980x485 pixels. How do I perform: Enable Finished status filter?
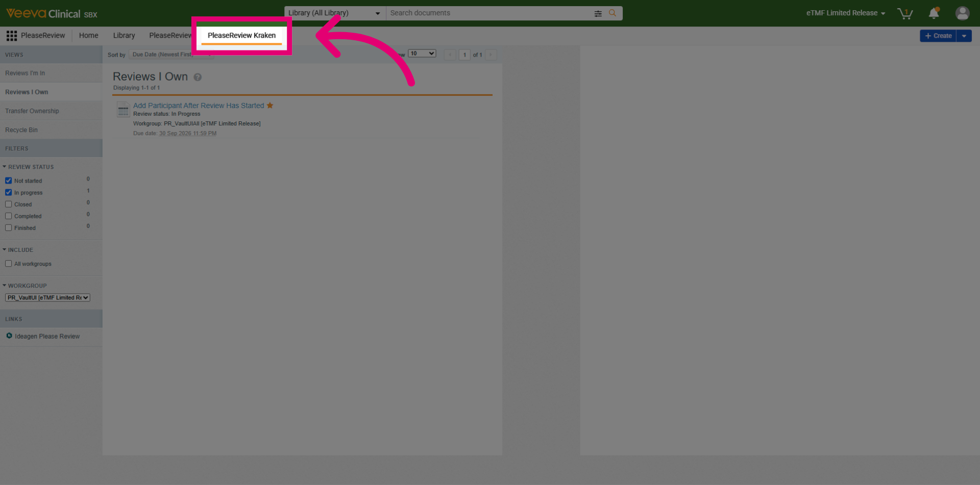(9, 227)
